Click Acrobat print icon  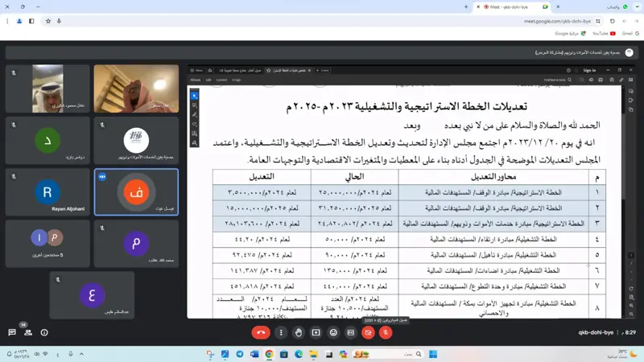[x=601, y=80]
